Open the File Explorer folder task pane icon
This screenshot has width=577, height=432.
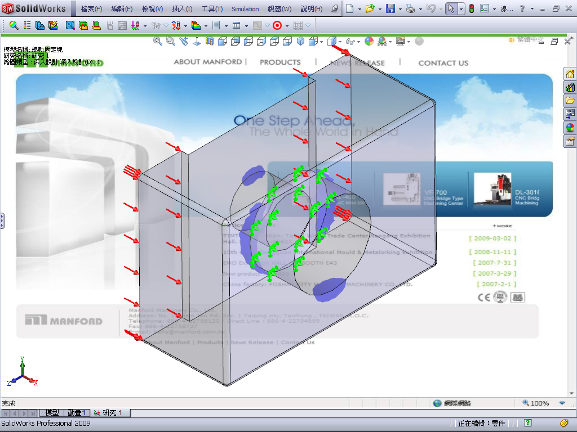(x=570, y=101)
